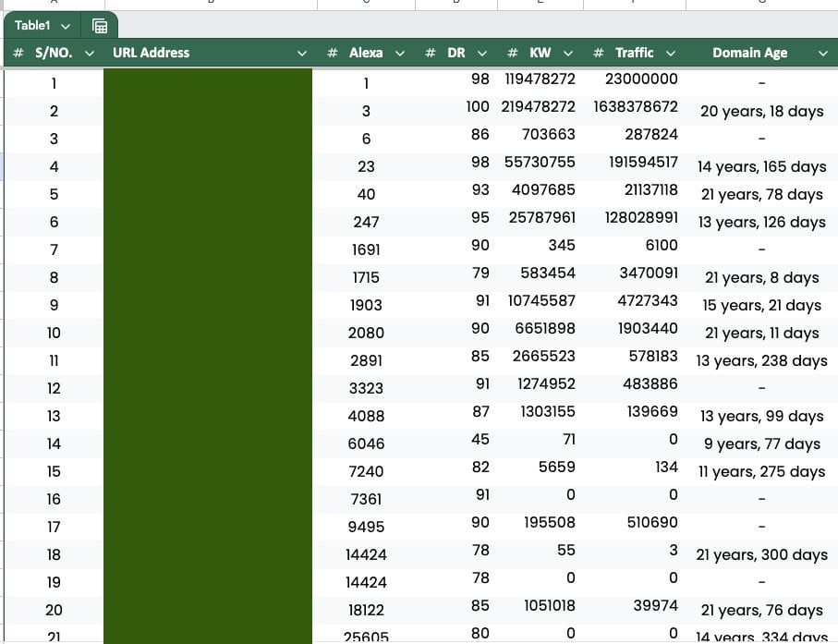The image size is (838, 644).
Task: Select the Alexa cell 7240
Action: [x=366, y=472]
